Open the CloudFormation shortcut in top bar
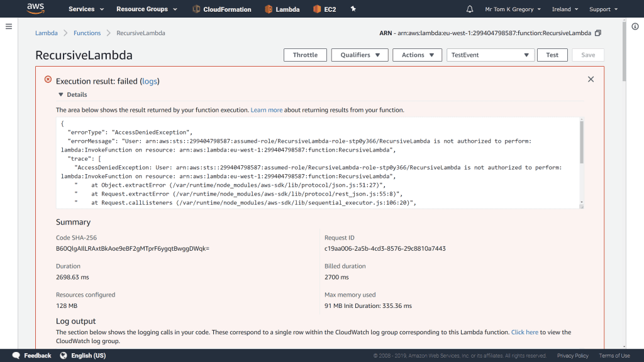The width and height of the screenshot is (644, 362). (221, 9)
